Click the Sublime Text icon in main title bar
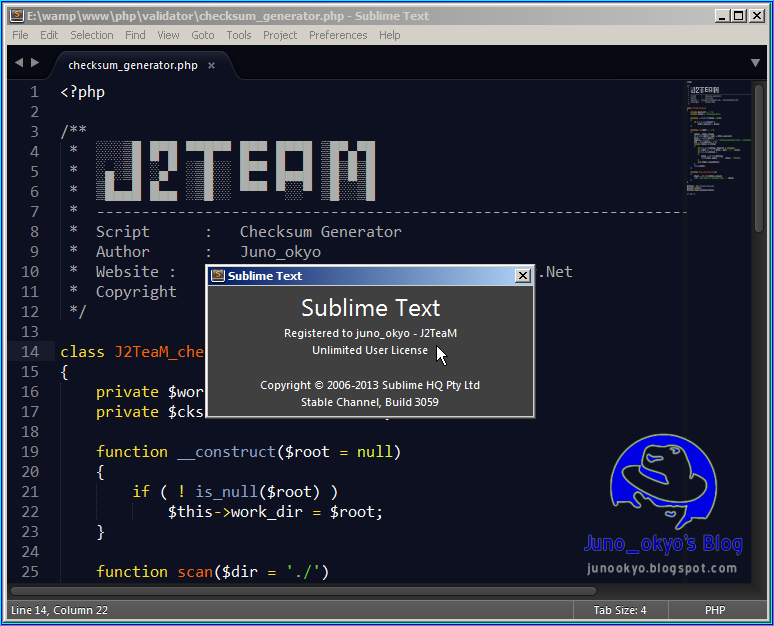 click(x=17, y=15)
